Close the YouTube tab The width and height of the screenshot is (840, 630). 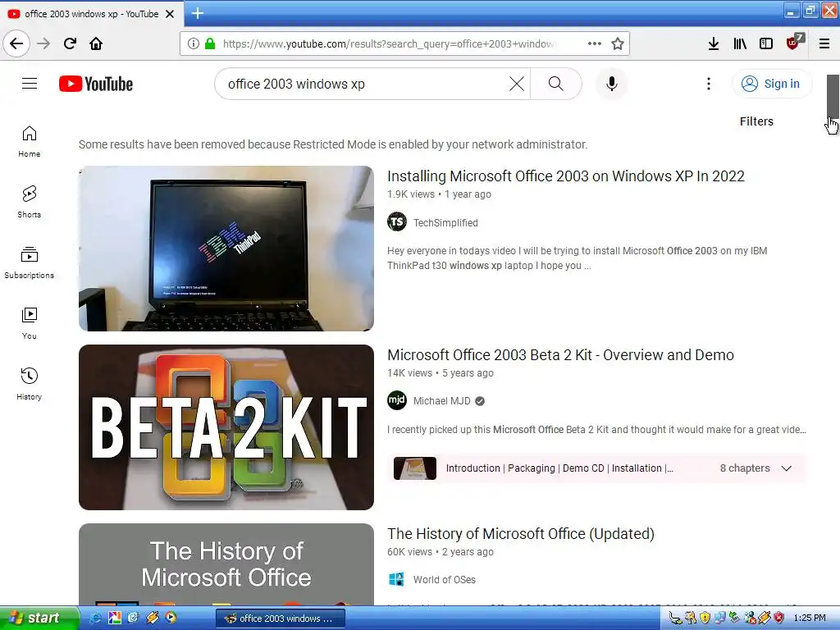click(x=170, y=14)
